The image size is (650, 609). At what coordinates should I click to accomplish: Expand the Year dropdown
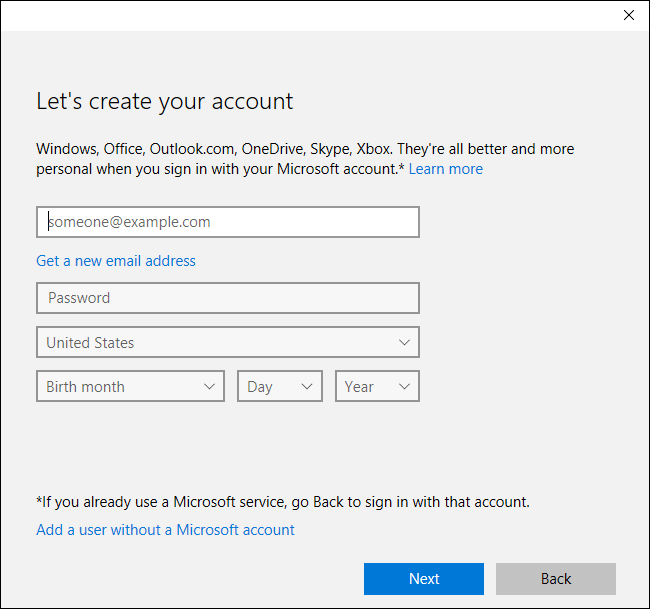tap(377, 386)
